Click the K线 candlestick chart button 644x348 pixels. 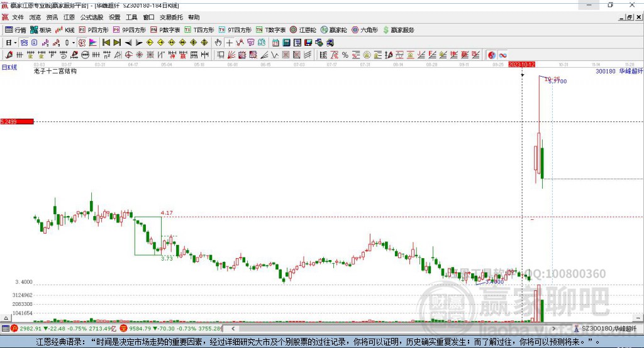tap(65, 30)
